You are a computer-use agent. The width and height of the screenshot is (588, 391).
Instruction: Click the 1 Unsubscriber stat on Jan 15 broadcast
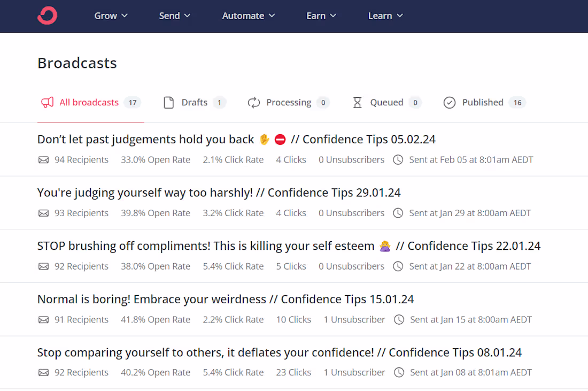click(x=354, y=319)
